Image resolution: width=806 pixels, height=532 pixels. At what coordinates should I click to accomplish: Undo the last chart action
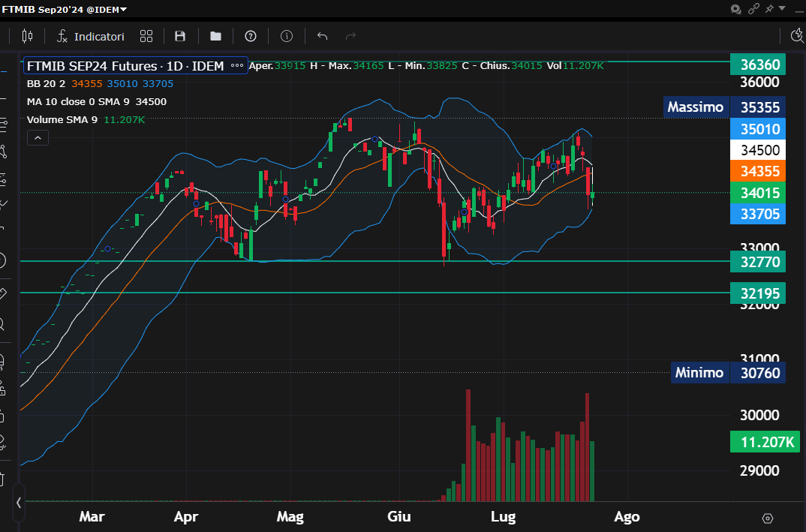point(323,36)
